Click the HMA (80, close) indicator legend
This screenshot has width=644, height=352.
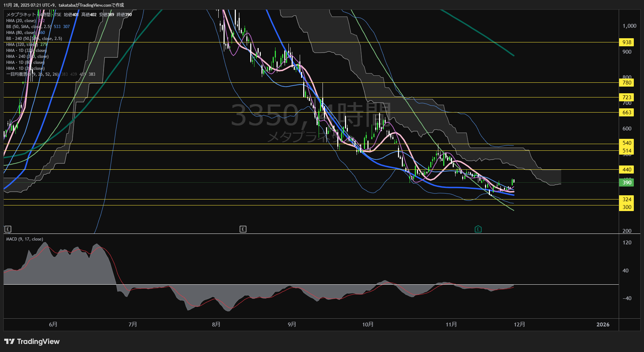[21, 33]
